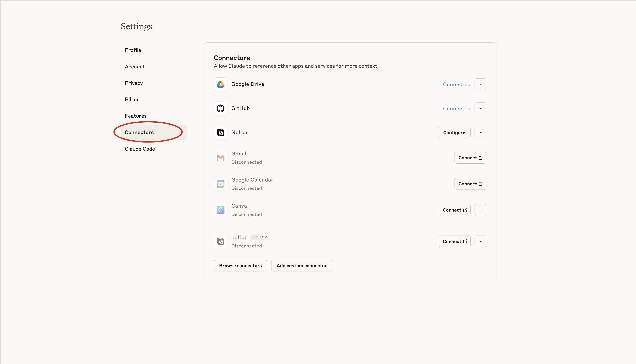
Task: Connect the Gmail connector
Action: pyautogui.click(x=470, y=158)
